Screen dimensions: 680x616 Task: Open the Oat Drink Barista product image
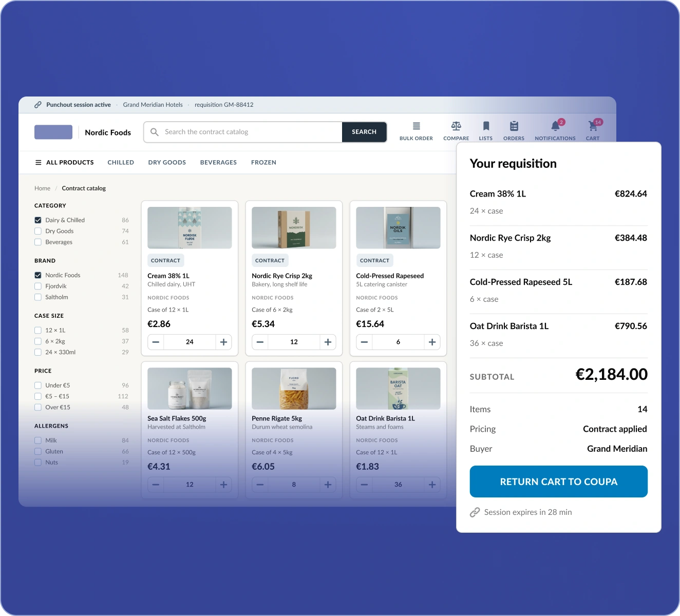point(398,389)
